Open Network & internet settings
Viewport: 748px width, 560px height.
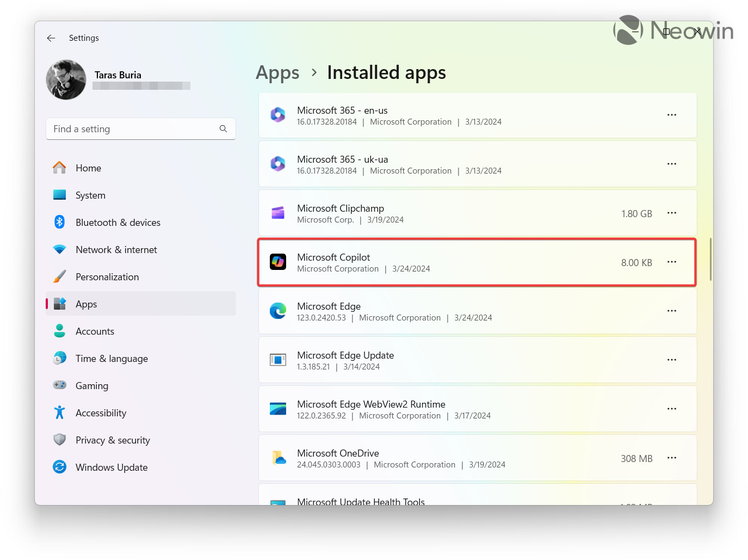coord(141,250)
